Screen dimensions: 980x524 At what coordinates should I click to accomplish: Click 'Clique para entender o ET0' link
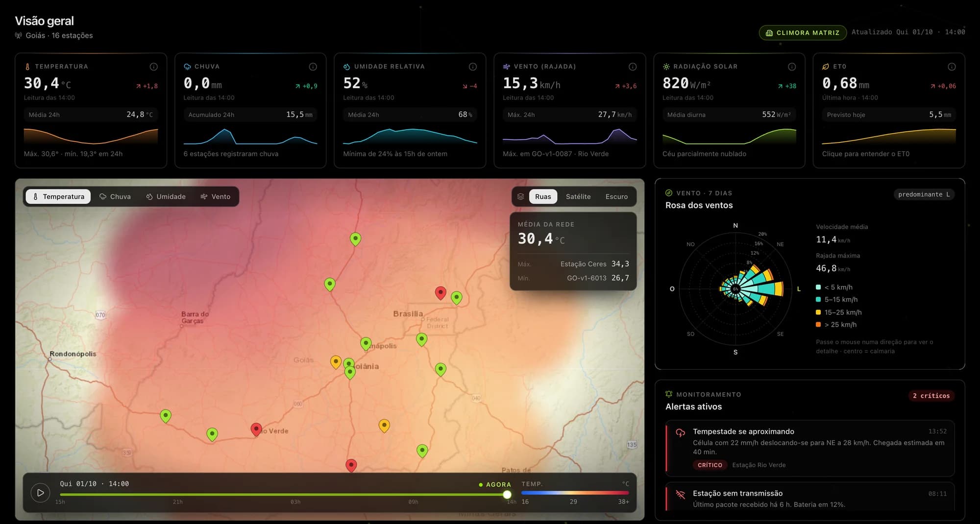[x=866, y=154]
